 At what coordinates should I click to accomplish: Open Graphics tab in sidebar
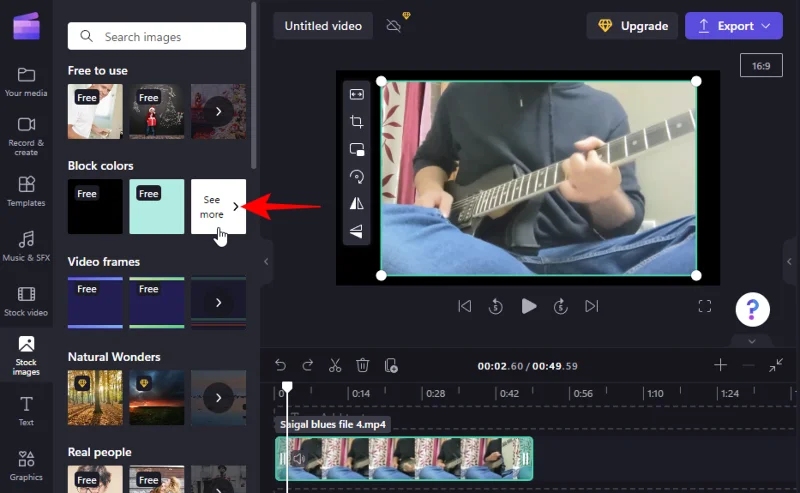(26, 465)
